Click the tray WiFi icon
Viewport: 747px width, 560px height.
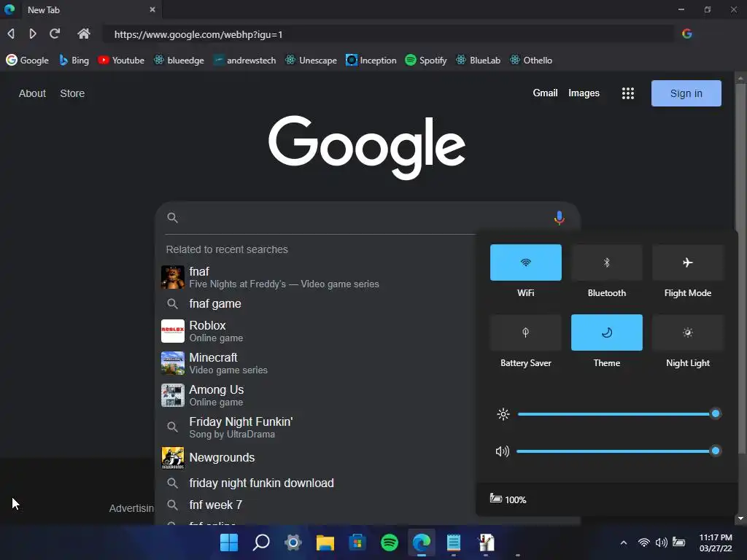pyautogui.click(x=643, y=542)
